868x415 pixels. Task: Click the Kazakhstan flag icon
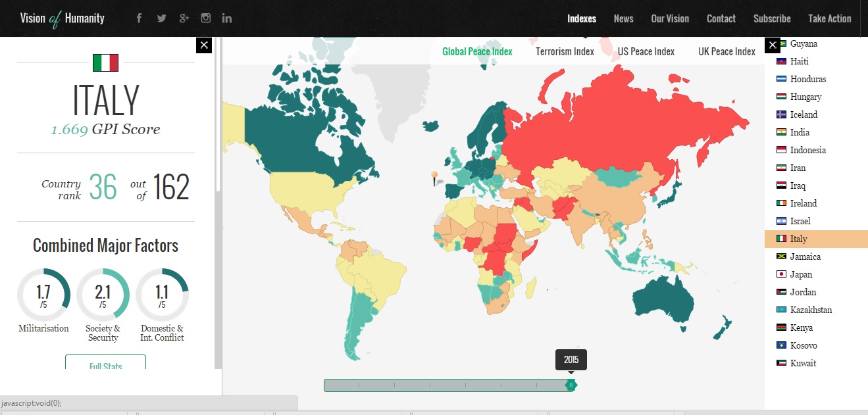click(781, 310)
